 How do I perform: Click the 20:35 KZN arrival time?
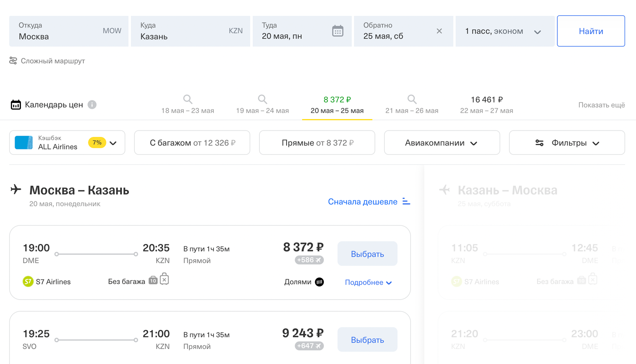click(156, 248)
